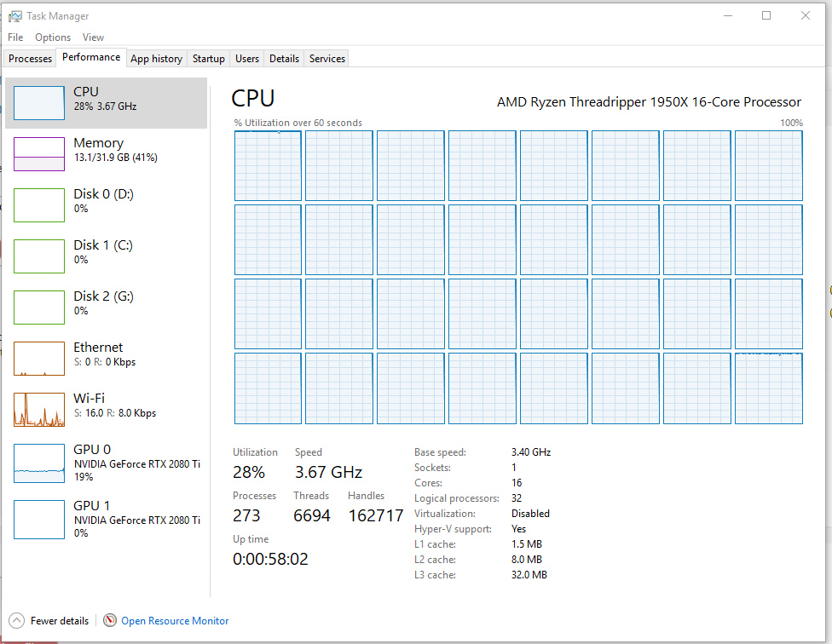This screenshot has width=832, height=644.
Task: Select the Wi-Fi activity graph thumbnail
Action: [x=39, y=410]
